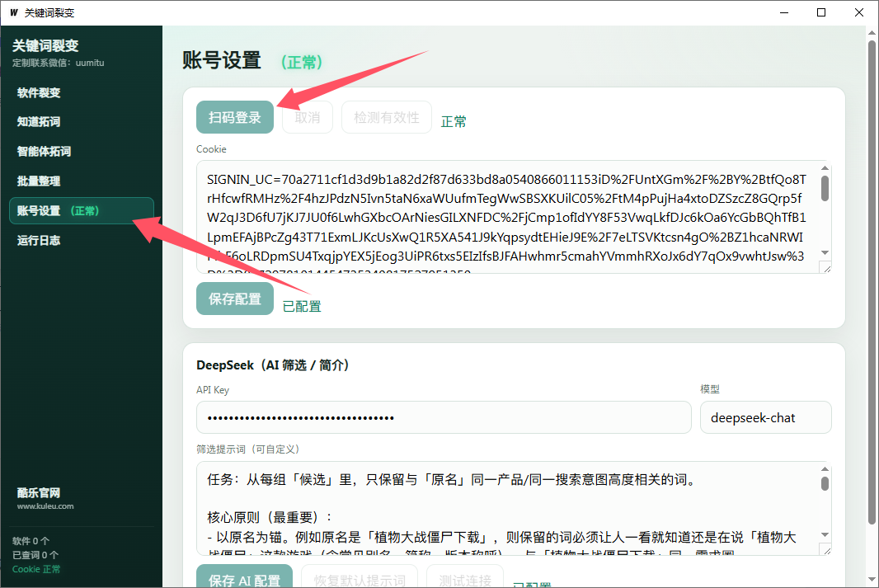Click the 正常 status beside 检测有效性
879x588 pixels.
pos(454,121)
